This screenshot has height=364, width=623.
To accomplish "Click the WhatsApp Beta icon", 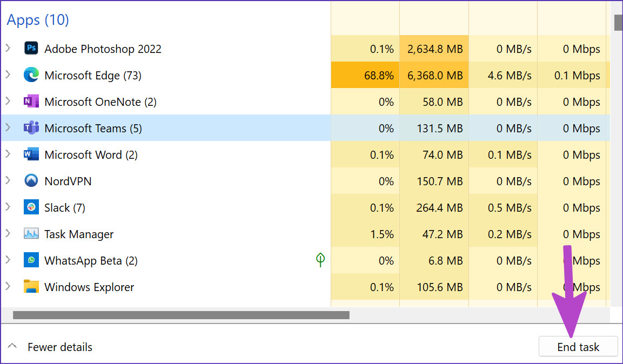I will [x=31, y=260].
